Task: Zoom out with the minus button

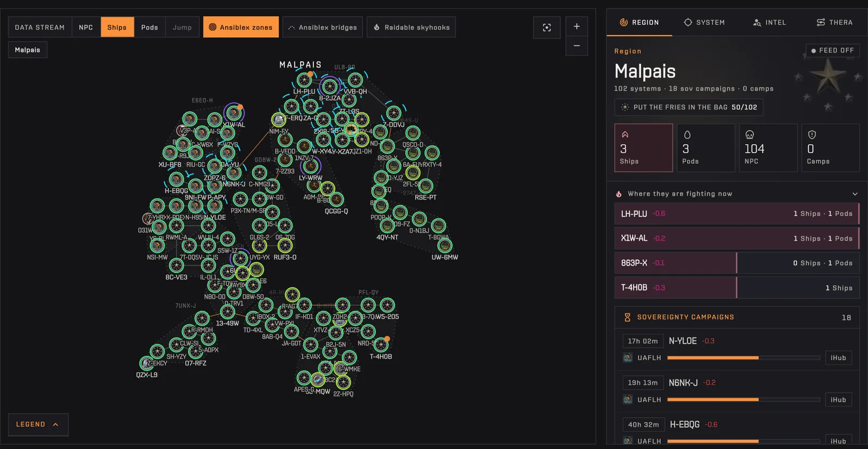Action: 577,46
